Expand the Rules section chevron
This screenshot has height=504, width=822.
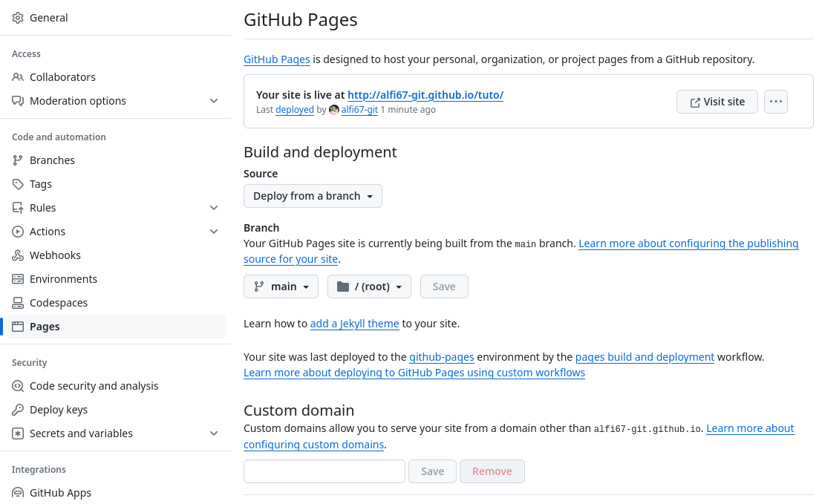pyautogui.click(x=214, y=208)
